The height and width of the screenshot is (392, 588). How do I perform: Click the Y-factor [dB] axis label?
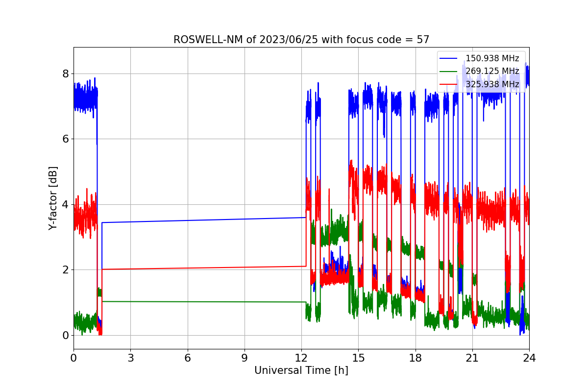click(x=53, y=198)
